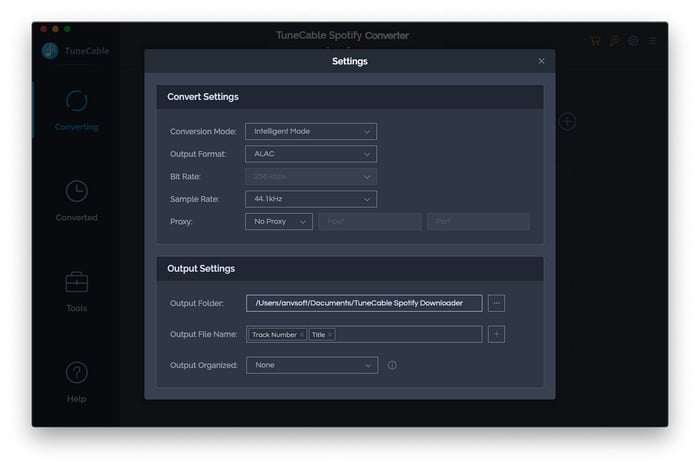Remove the Track Number tag
The height and width of the screenshot is (469, 700).
(302, 335)
